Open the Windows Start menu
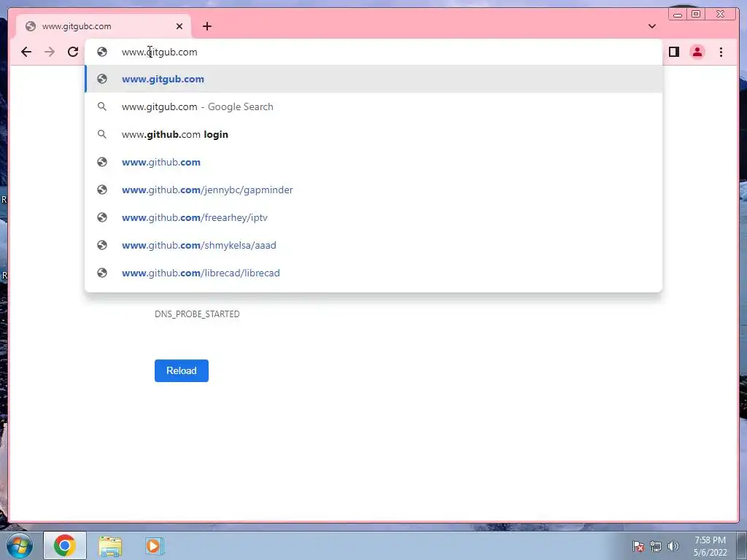This screenshot has width=747, height=560. 20,545
